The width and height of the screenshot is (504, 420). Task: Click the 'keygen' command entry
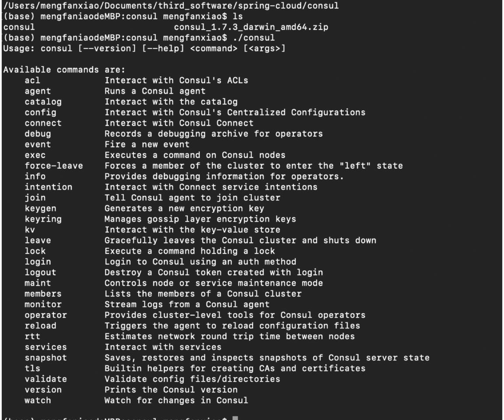pos(41,209)
